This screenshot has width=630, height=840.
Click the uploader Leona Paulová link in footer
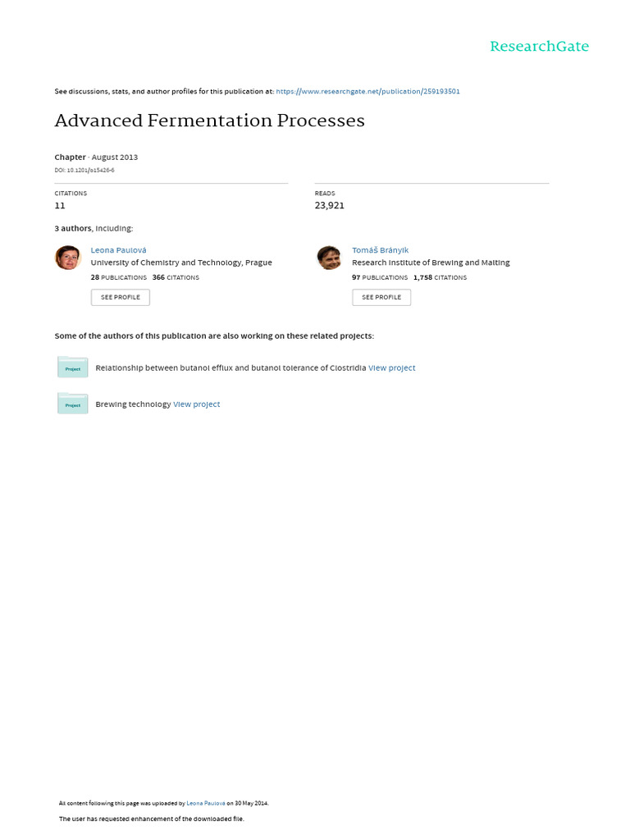[x=206, y=803]
